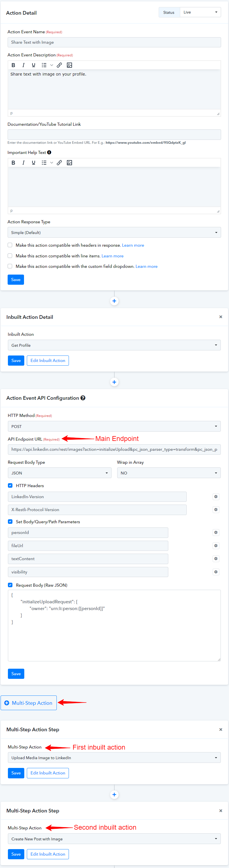Add step via plus between Multi-Step Action Steps
229x868 pixels.
(114, 794)
